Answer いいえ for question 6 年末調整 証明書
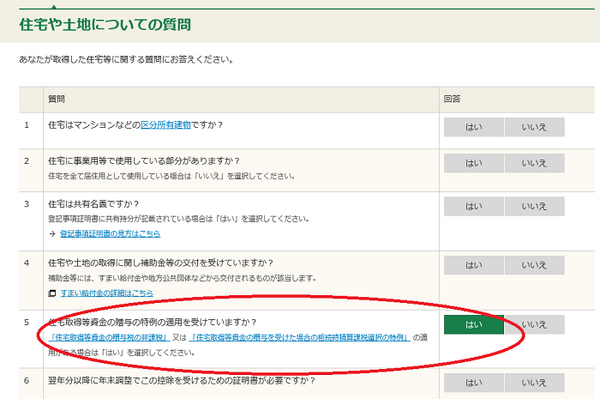 pyautogui.click(x=535, y=383)
